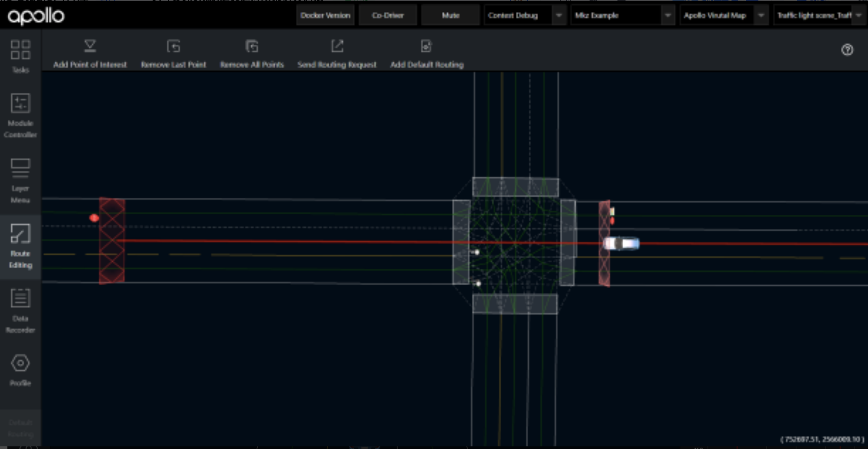Screen dimensions: 868x449
Task: Click Remove All Points icon
Action: pos(252,47)
